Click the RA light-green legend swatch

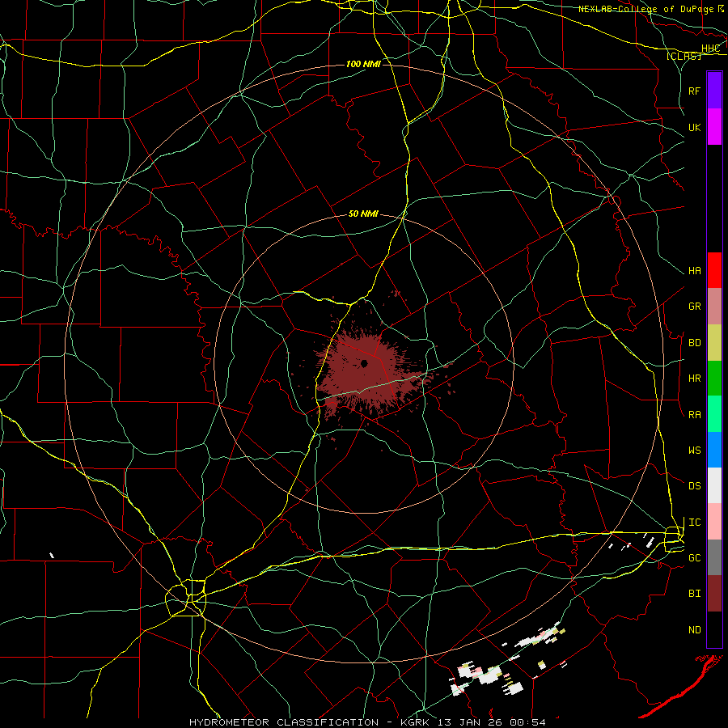714,414
